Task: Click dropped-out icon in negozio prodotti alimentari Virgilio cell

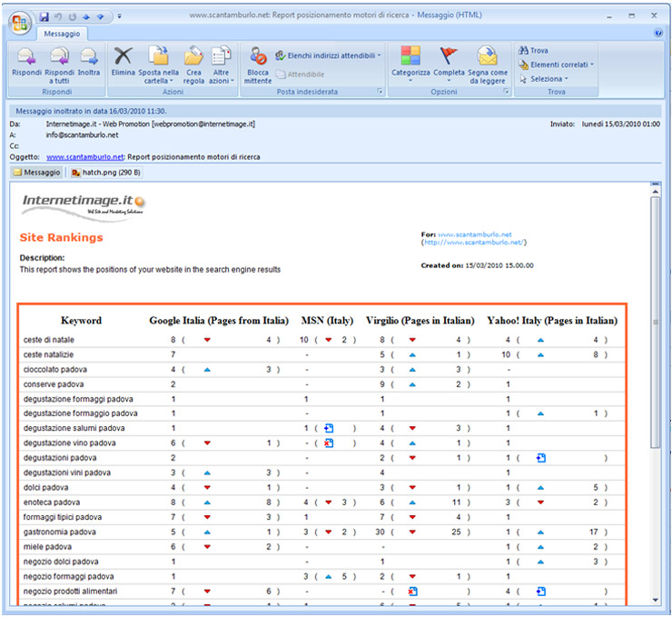Action: tap(412, 592)
